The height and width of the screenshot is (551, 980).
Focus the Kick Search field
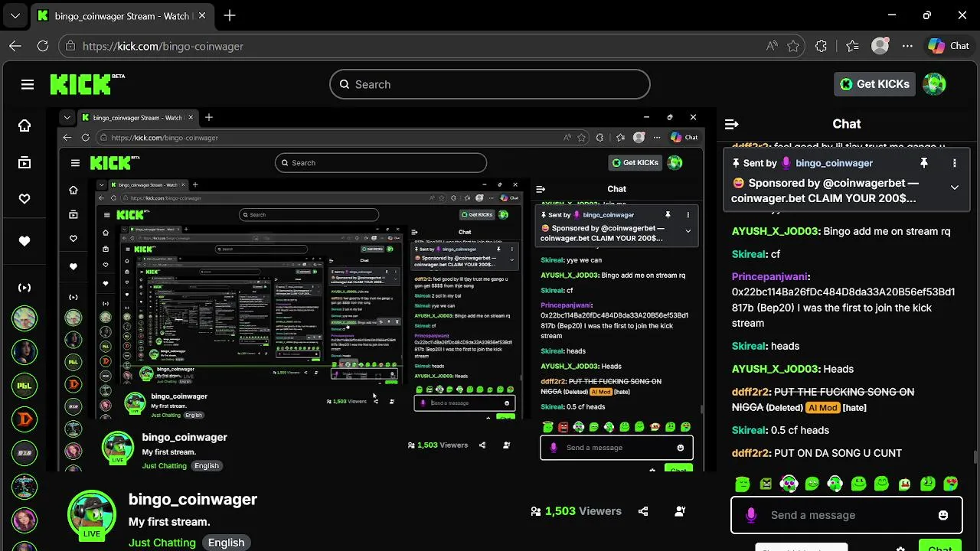click(490, 84)
